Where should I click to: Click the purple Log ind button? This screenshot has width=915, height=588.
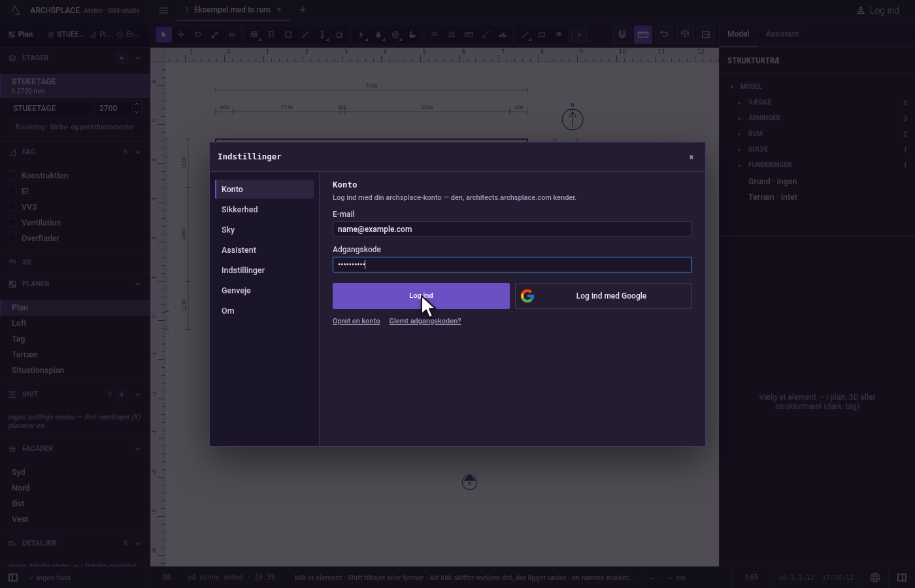tap(421, 296)
